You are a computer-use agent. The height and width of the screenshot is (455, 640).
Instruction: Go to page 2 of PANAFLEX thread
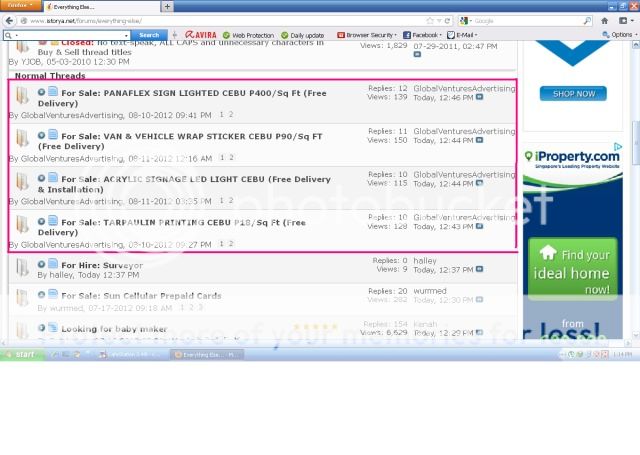click(232, 114)
